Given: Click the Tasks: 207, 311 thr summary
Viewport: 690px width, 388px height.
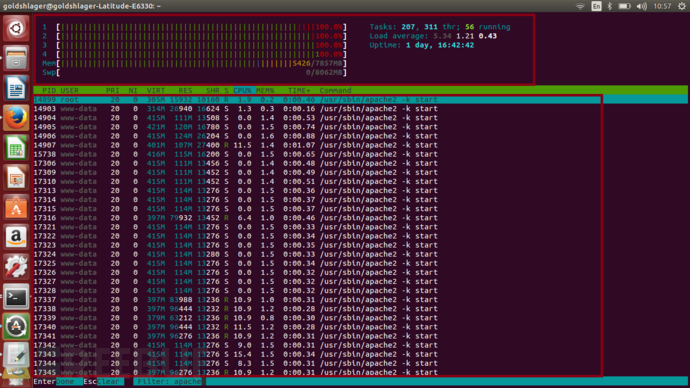Looking at the screenshot, I should (x=440, y=27).
